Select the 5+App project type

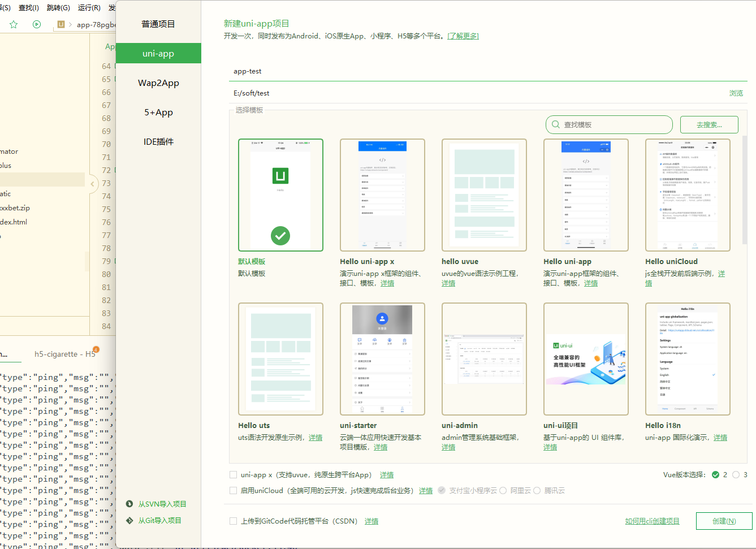coord(158,112)
